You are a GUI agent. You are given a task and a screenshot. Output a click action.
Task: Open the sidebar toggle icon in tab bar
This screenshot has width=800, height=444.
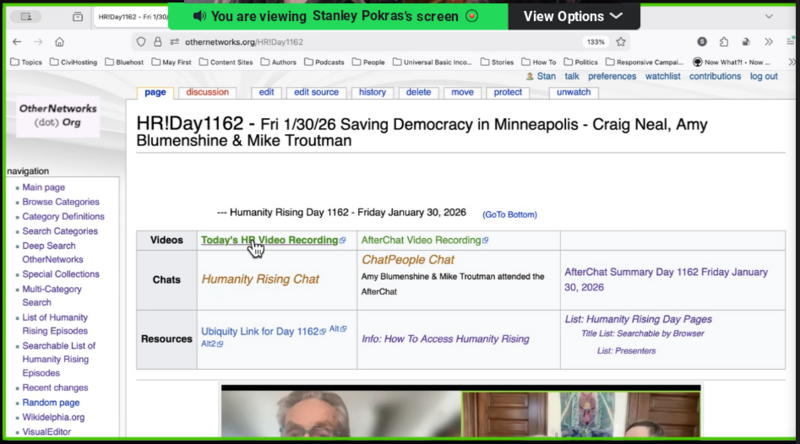(26, 17)
